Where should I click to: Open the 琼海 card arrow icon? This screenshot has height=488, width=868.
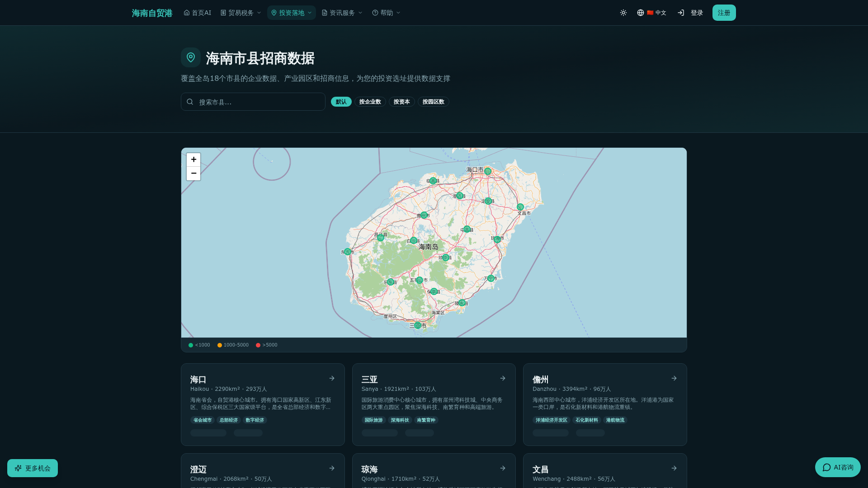tap(503, 468)
